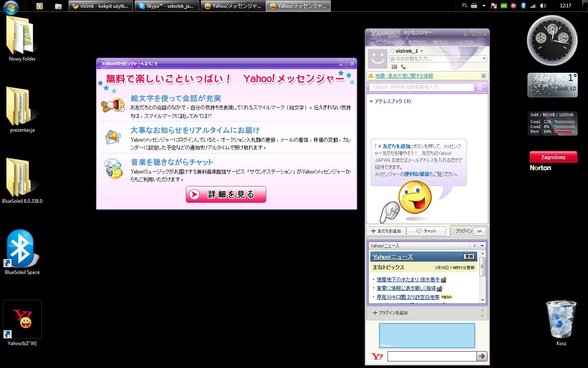Toggle the status circle next to vizirek_1
The width and height of the screenshot is (588, 368).
pos(392,51)
